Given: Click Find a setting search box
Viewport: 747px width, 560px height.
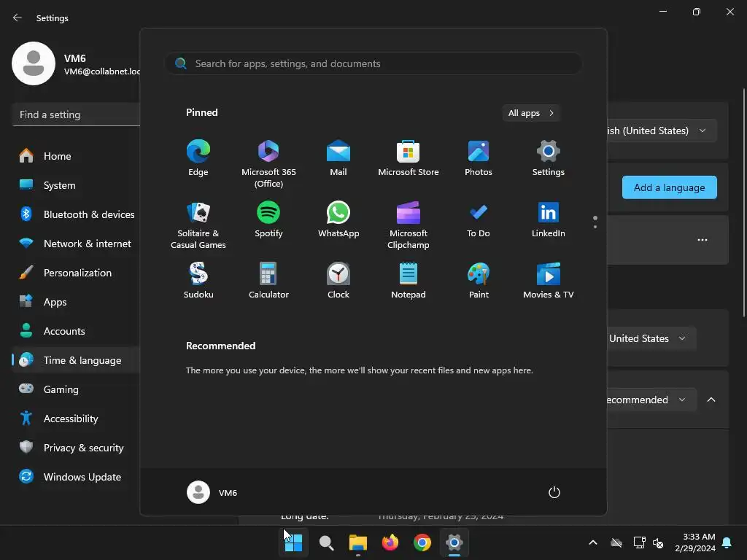Looking at the screenshot, I should coord(76,114).
